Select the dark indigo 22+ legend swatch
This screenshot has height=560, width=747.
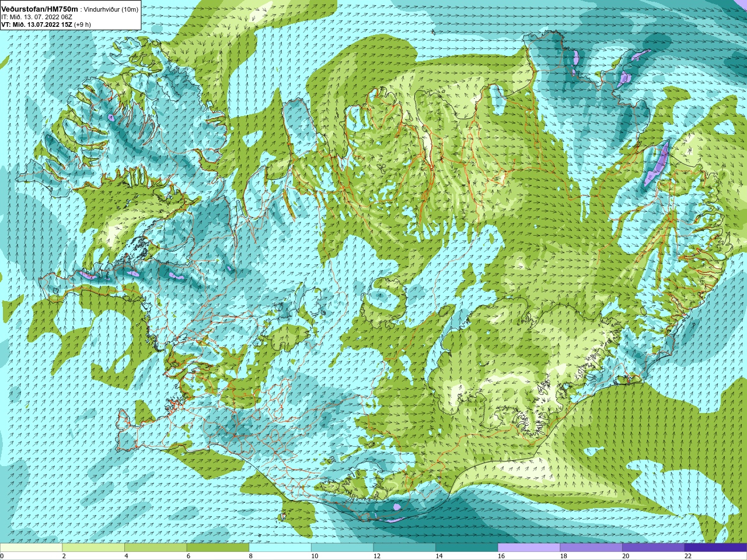[715, 548]
